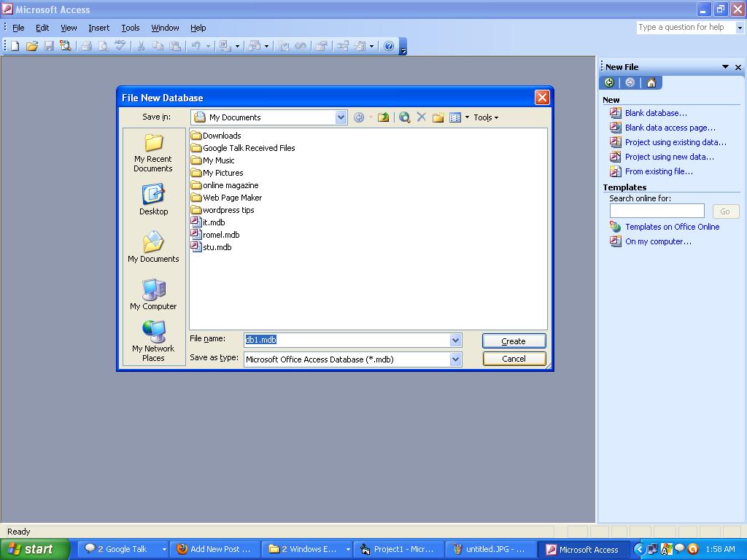Click Blank data access page link
This screenshot has width=747, height=560.
point(670,128)
